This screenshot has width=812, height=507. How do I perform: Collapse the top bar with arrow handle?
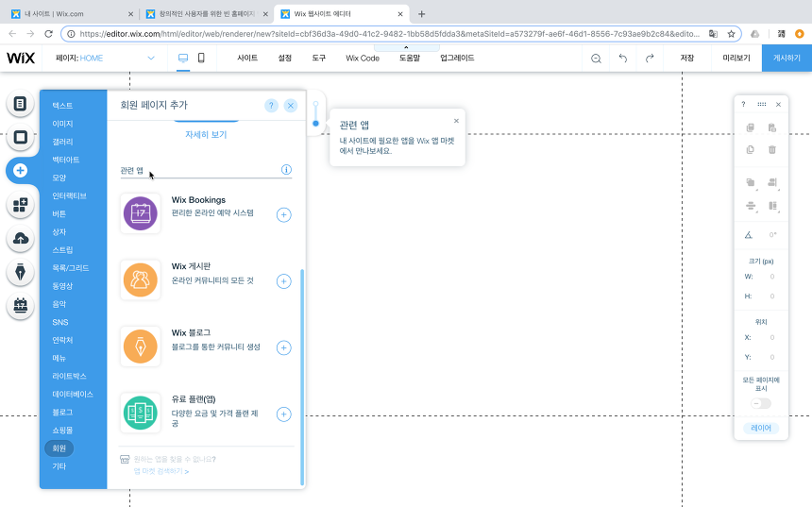[x=406, y=47]
